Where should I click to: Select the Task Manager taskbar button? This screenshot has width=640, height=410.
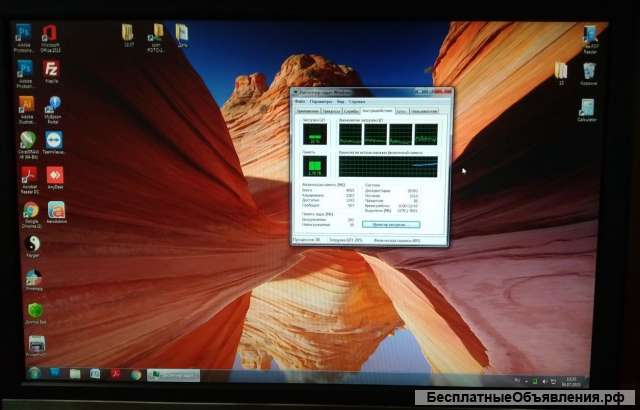pyautogui.click(x=173, y=375)
